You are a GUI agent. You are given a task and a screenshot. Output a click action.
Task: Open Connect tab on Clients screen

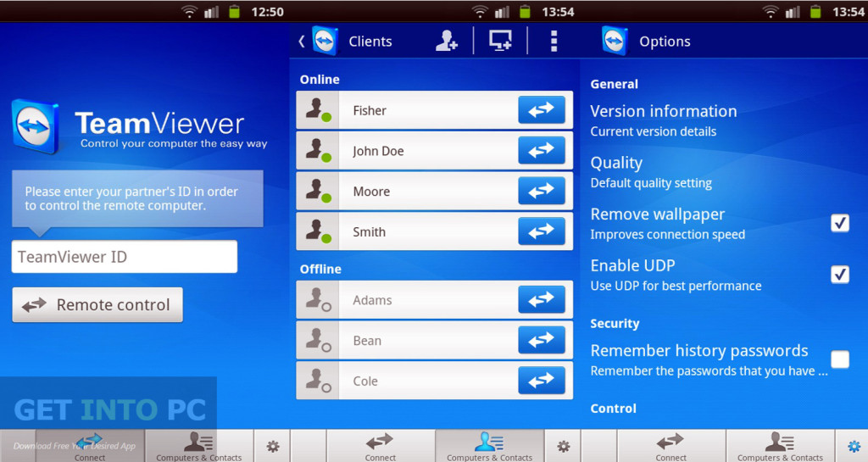tap(381, 447)
